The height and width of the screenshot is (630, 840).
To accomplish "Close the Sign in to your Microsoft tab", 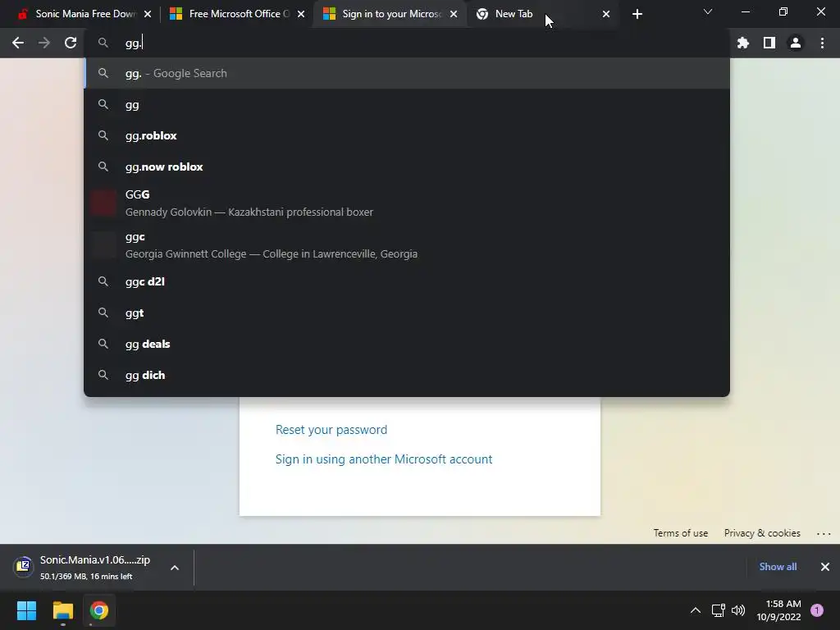I will coord(454,14).
